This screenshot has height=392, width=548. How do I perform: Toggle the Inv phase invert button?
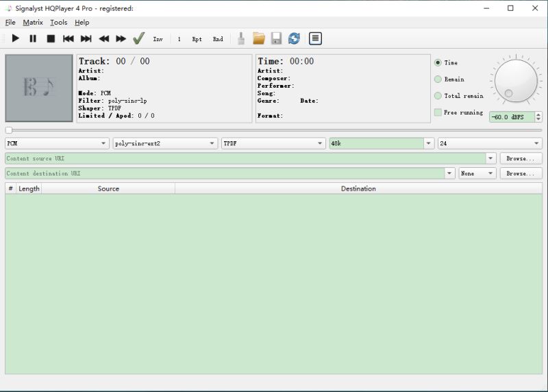point(158,39)
